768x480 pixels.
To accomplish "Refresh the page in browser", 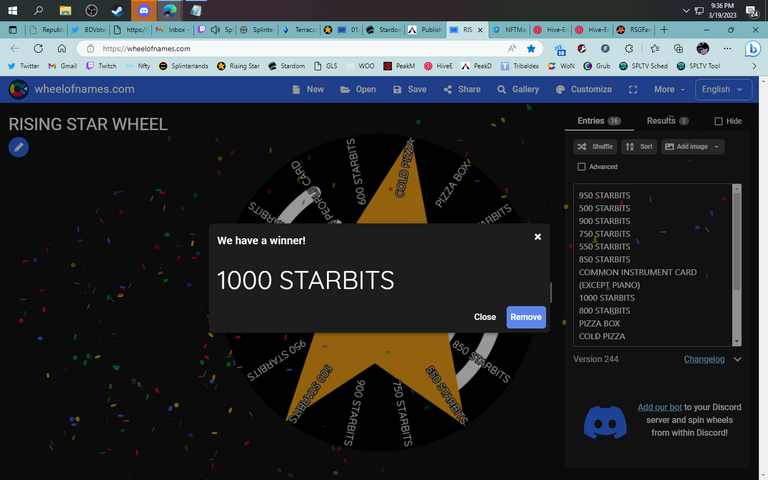I will (x=38, y=48).
